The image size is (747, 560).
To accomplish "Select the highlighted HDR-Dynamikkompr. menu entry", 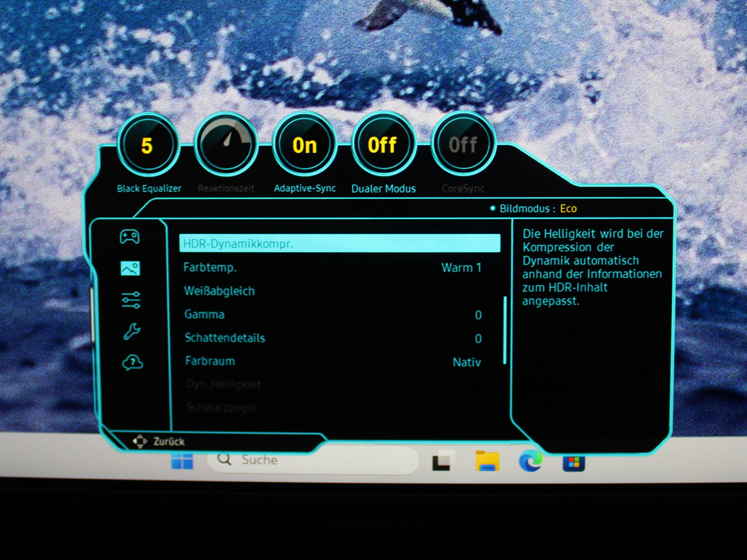I will 340,244.
